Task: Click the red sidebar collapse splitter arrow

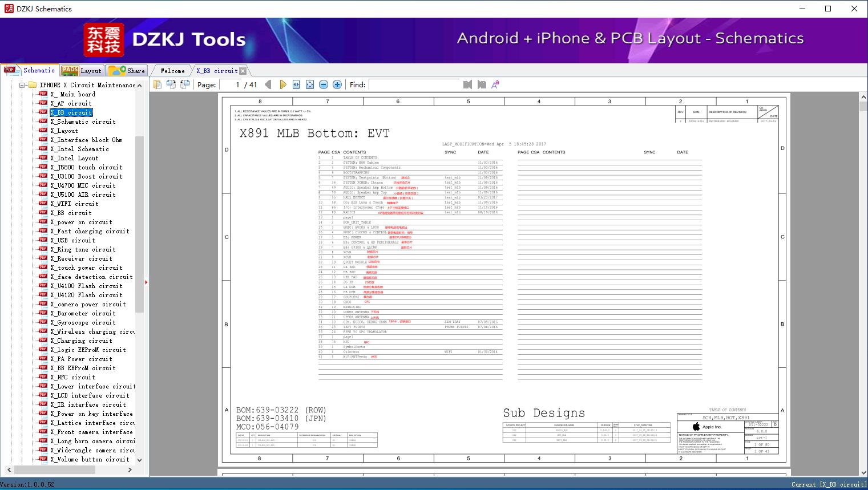Action: (x=146, y=282)
